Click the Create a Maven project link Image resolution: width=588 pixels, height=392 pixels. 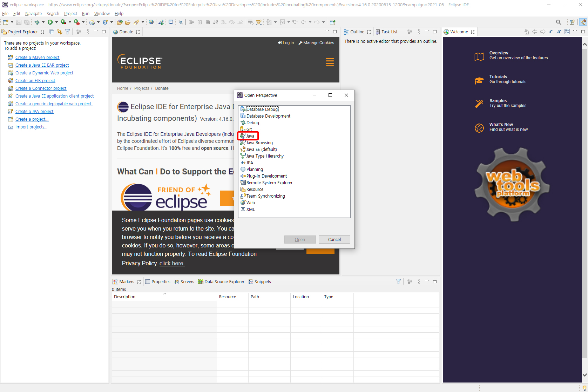(37, 57)
